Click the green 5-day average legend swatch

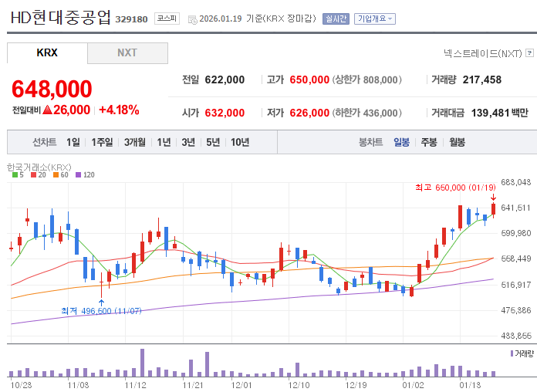pos(15,174)
